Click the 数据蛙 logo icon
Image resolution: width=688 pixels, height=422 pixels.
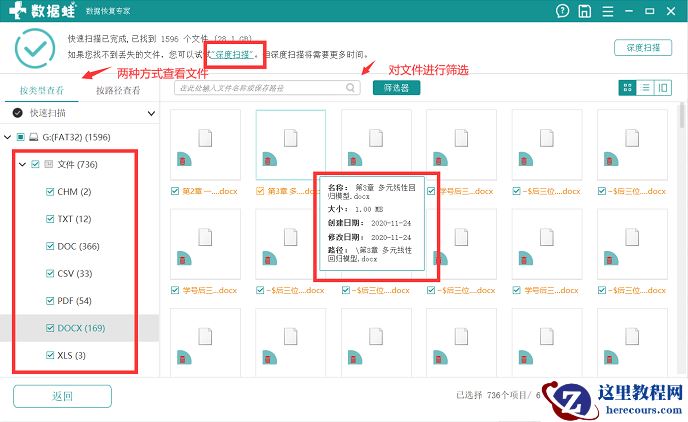[18, 10]
